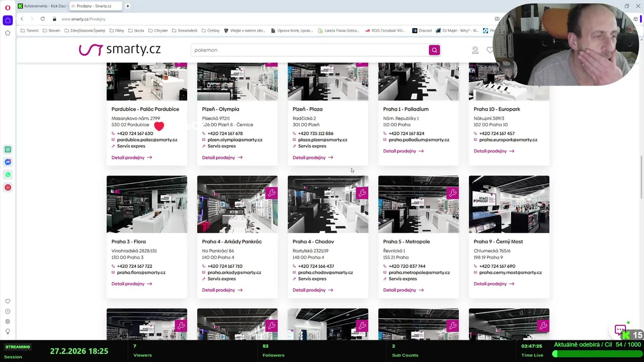Open Detail prodejny for Plzeň Plaza

(x=312, y=157)
